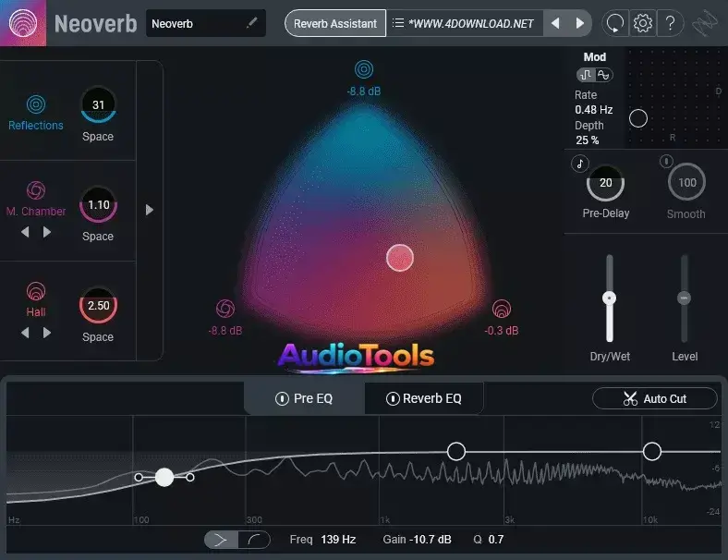Select next Hall reverb type
Viewport: 728px width, 560px height.
coord(47,333)
